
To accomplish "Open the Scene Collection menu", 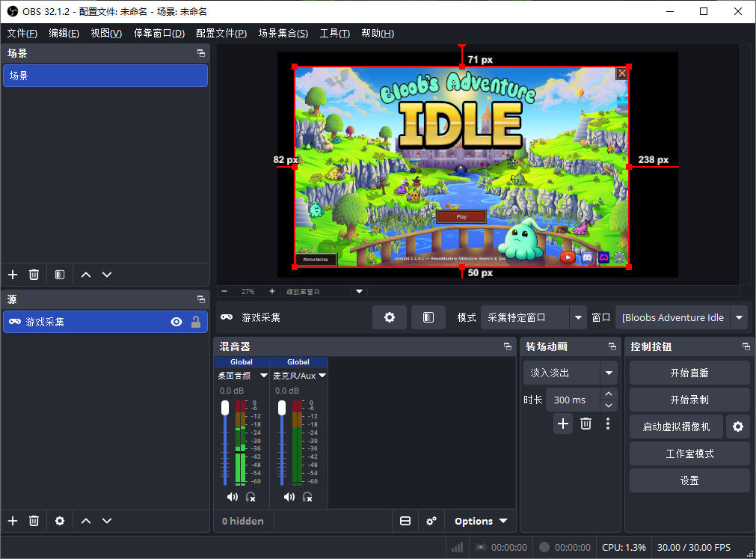I will [283, 33].
